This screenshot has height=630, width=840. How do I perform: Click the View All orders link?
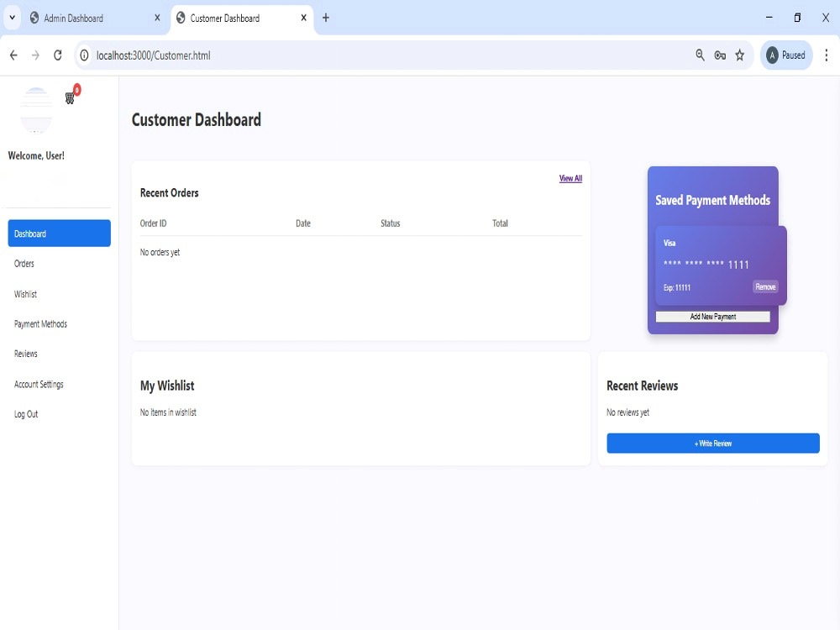coord(570,178)
